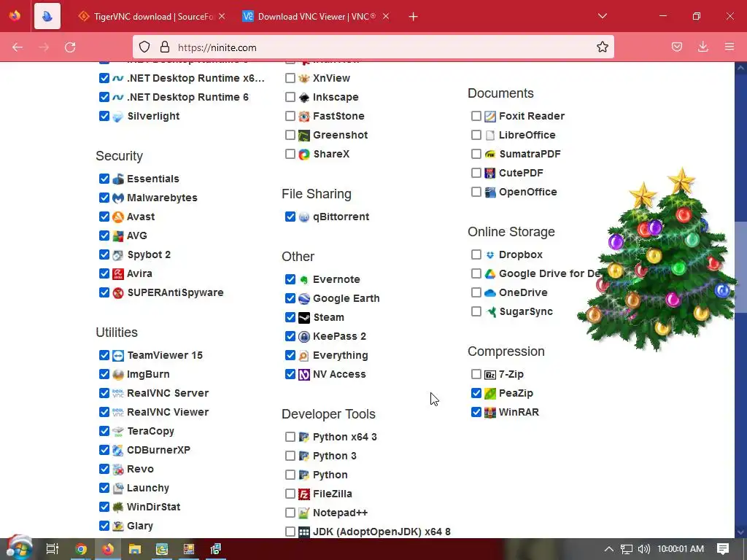Click the WinDirStat label
Image resolution: width=747 pixels, height=560 pixels.
click(x=153, y=507)
